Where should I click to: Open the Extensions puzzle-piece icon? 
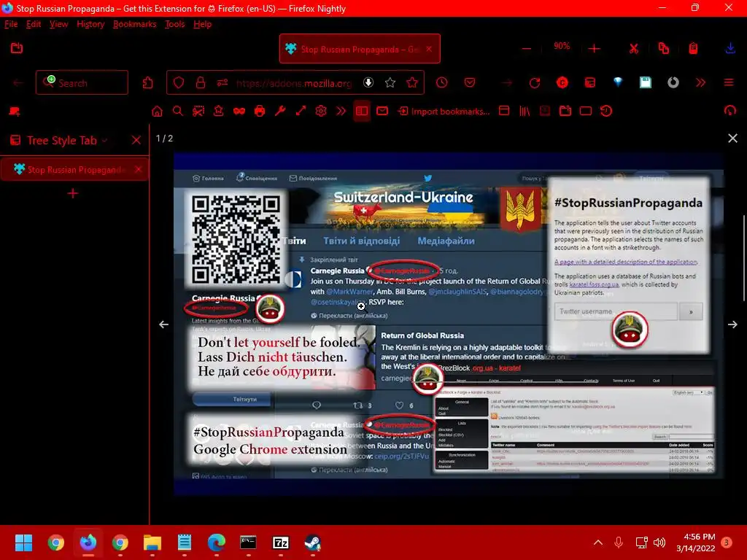[x=147, y=83]
